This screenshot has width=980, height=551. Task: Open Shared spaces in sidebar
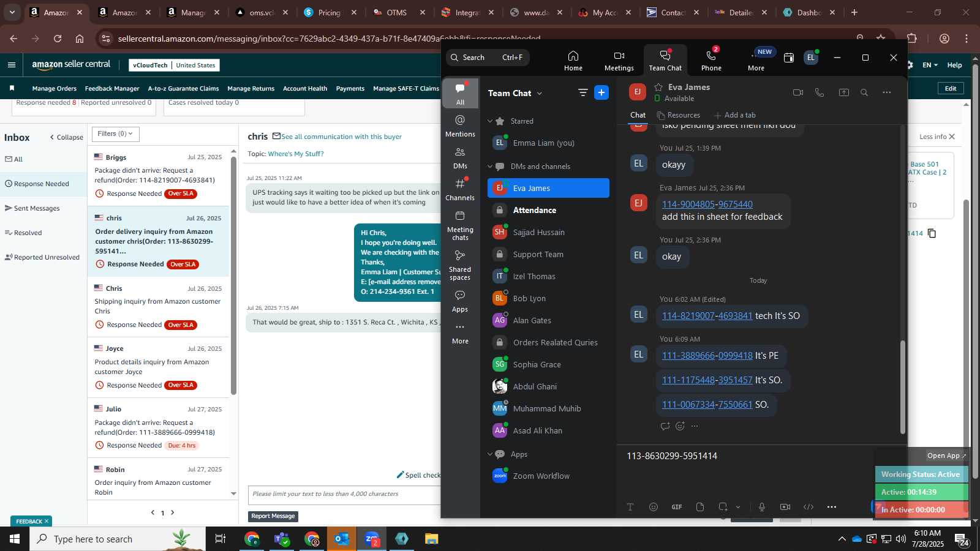[x=460, y=264]
